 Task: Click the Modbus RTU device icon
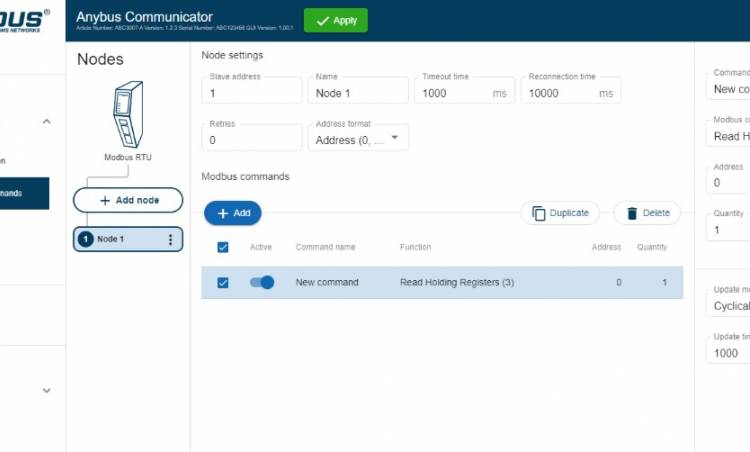click(x=127, y=115)
